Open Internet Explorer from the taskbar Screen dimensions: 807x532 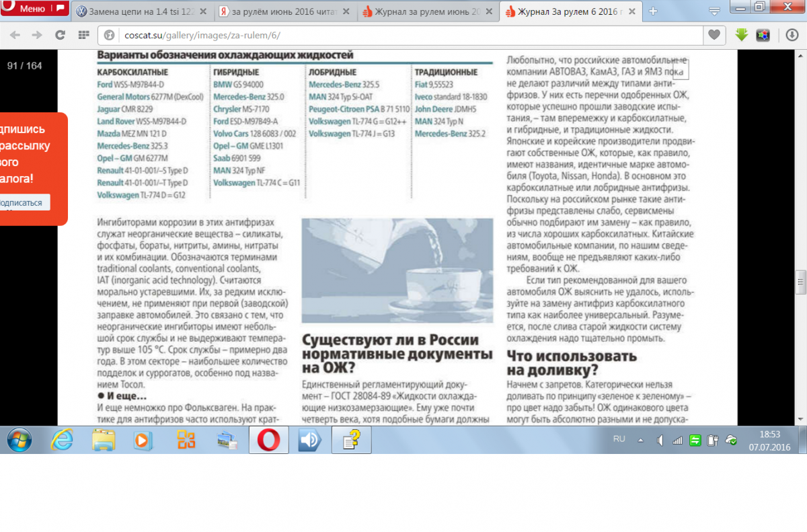point(62,441)
